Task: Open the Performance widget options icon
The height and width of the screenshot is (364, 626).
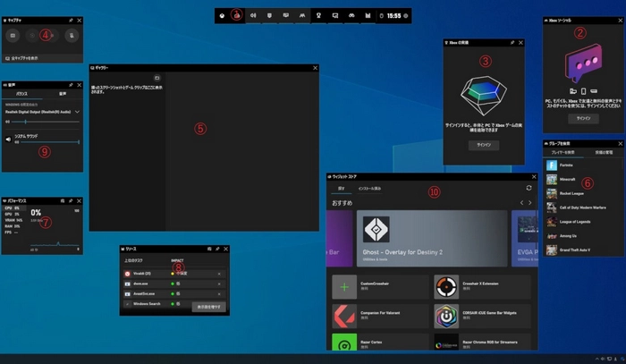Action: click(63, 200)
